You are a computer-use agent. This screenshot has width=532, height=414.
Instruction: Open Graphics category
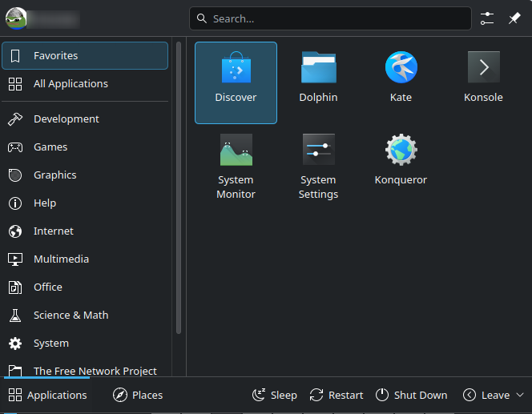pos(85,175)
